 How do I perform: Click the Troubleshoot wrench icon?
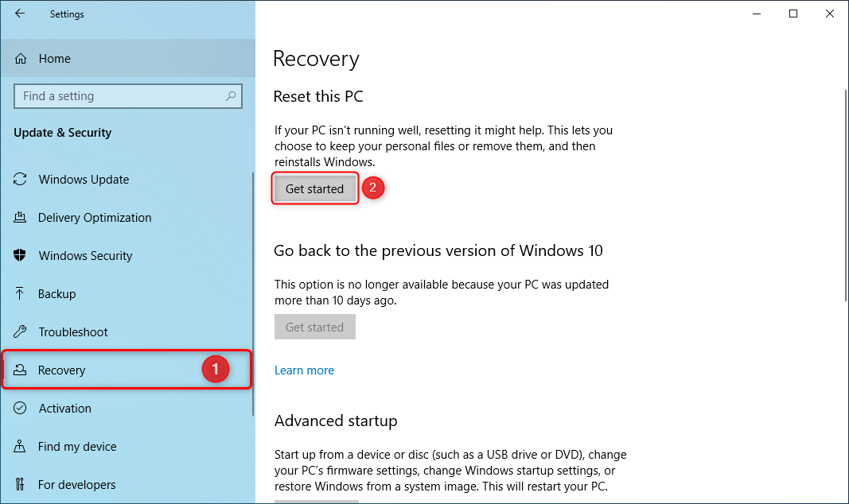pyautogui.click(x=20, y=331)
